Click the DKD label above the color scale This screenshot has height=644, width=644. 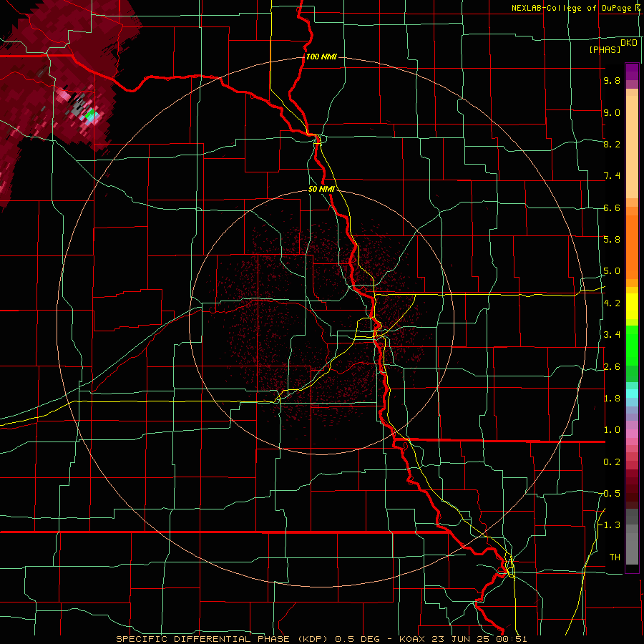[629, 43]
